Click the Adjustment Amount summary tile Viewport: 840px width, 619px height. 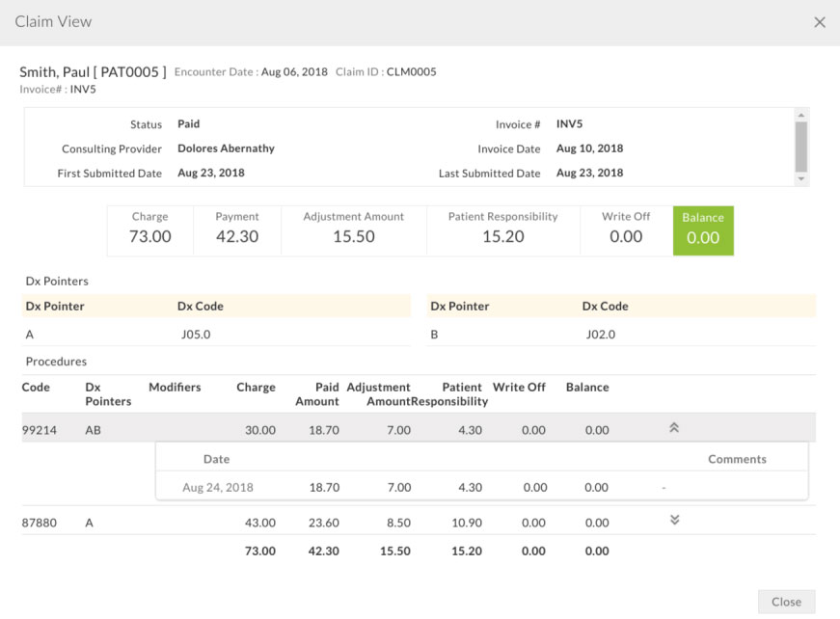pyautogui.click(x=353, y=229)
